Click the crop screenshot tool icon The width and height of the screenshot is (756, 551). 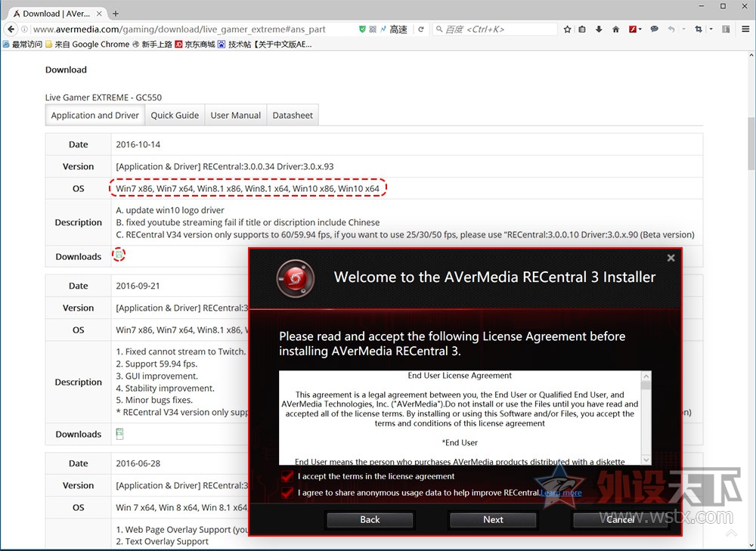pyautogui.click(x=698, y=29)
